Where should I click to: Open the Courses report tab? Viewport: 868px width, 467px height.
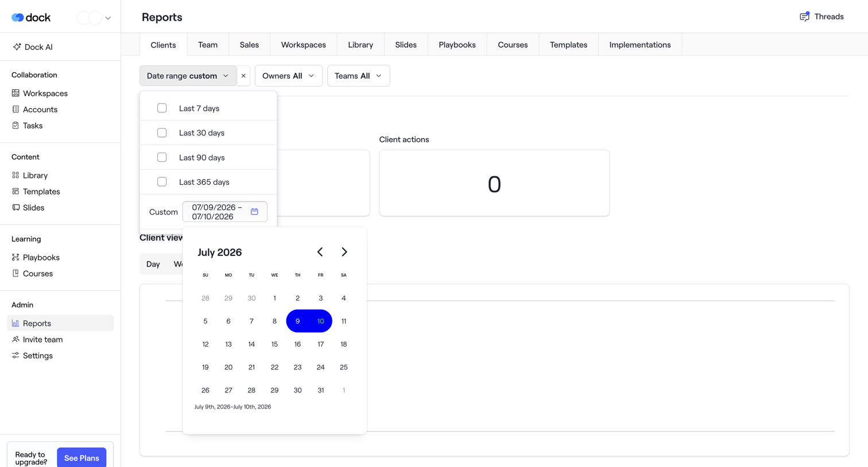[513, 45]
